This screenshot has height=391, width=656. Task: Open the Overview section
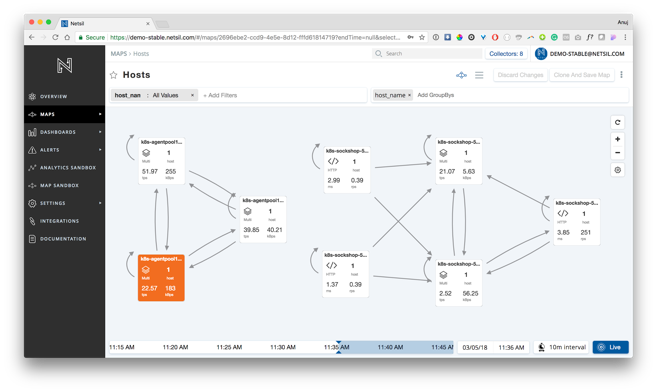[64, 96]
